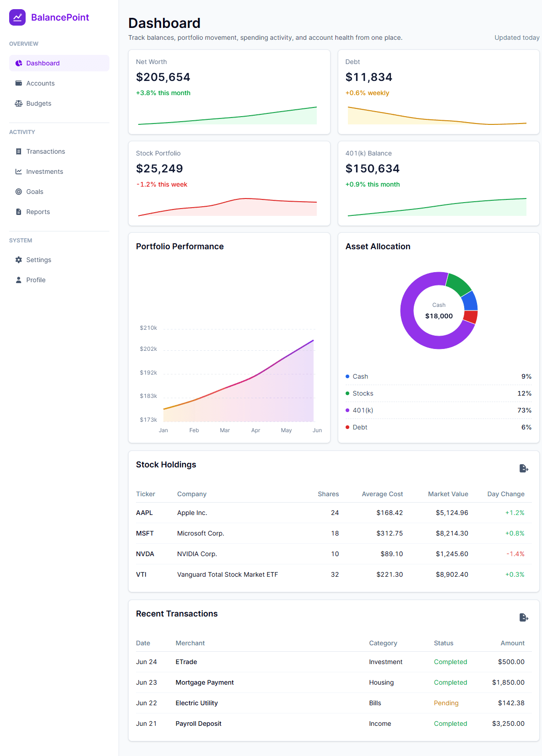Viewport: 542px width, 756px height.
Task: Go to Accounts page
Action: 59,83
